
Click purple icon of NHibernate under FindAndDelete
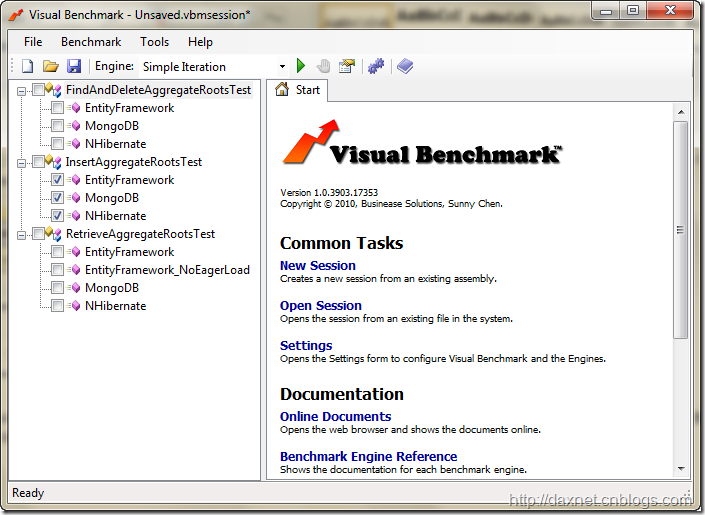[x=74, y=144]
